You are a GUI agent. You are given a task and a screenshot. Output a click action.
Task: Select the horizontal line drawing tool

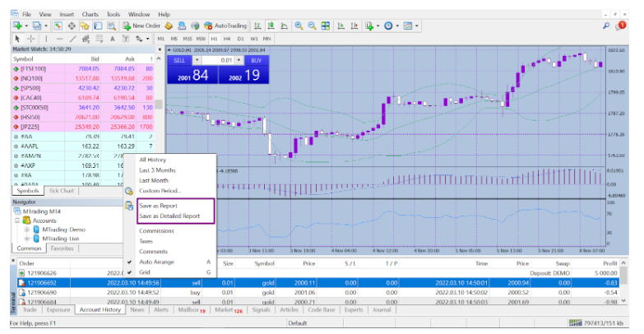pos(59,39)
